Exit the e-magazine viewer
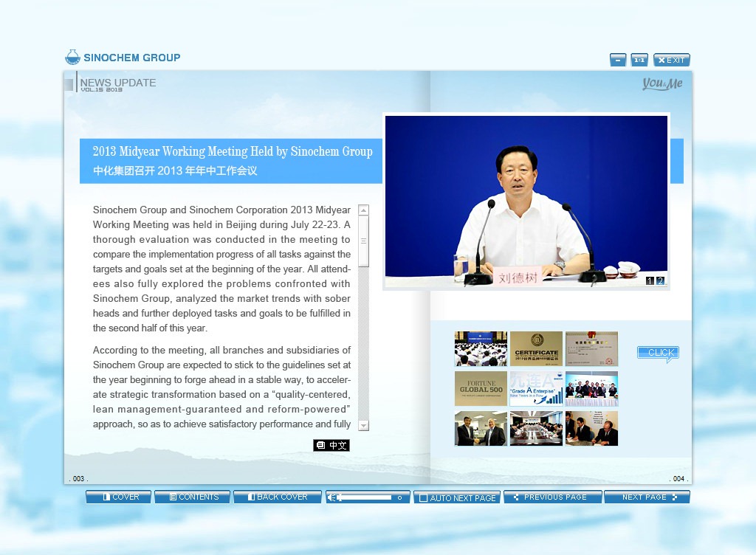This screenshot has width=756, height=555. pyautogui.click(x=672, y=61)
